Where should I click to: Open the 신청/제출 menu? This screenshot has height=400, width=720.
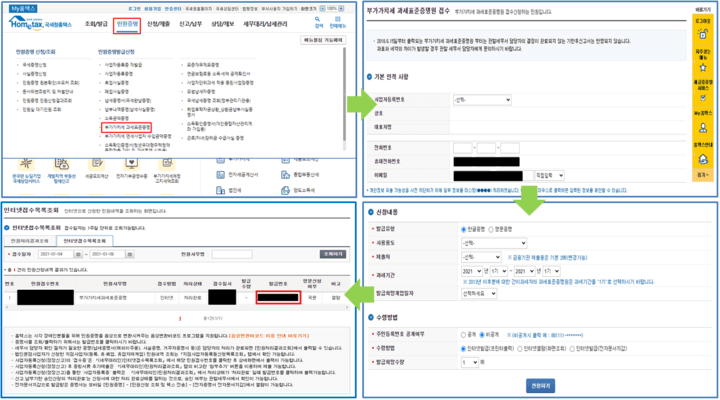(158, 24)
